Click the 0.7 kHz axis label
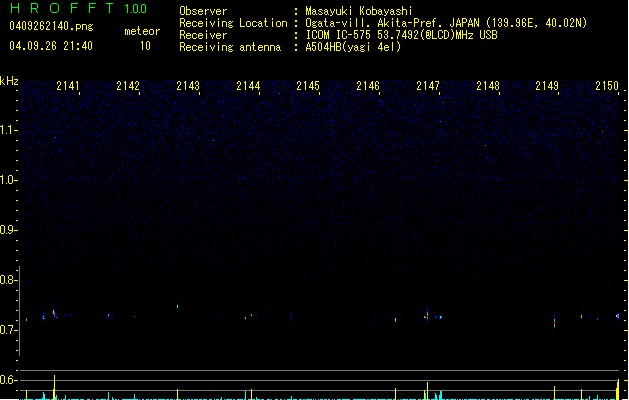 [8, 330]
